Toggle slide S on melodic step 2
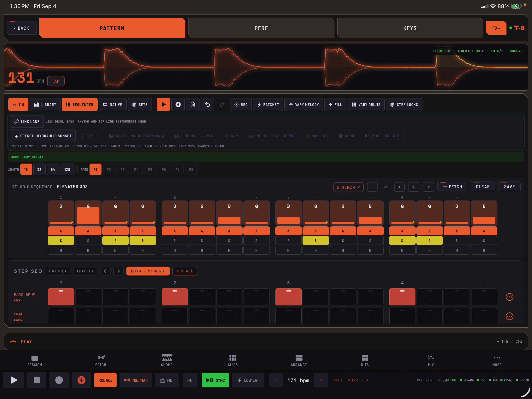 click(x=88, y=240)
